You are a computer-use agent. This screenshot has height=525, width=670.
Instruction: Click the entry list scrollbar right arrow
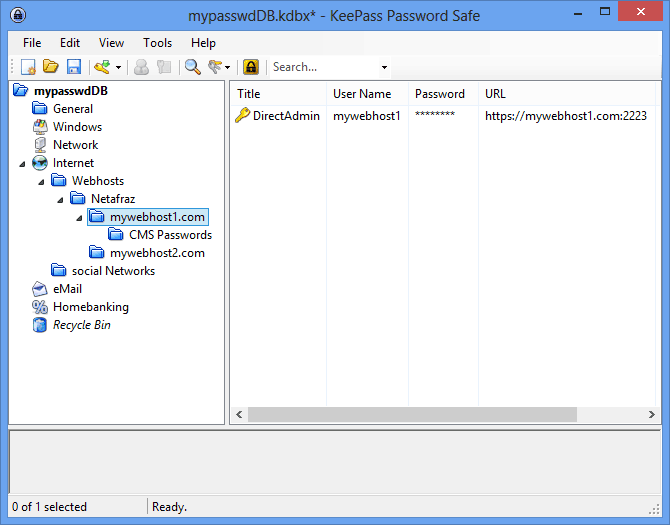(x=651, y=414)
